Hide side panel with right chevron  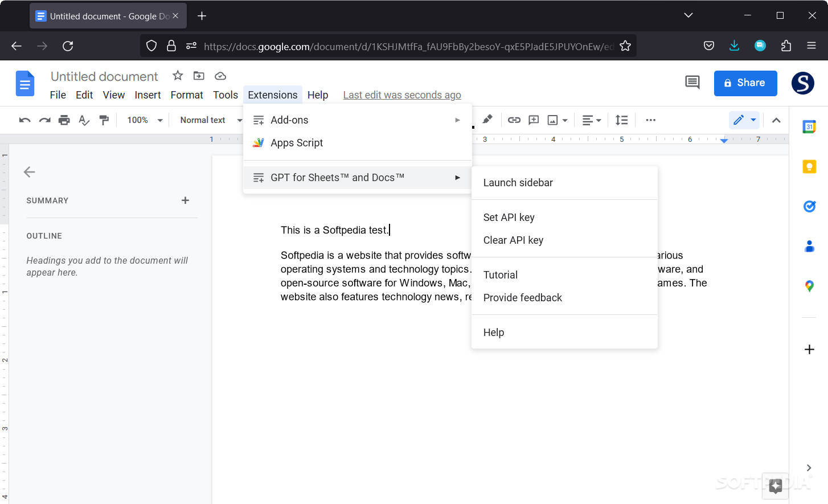(x=809, y=468)
